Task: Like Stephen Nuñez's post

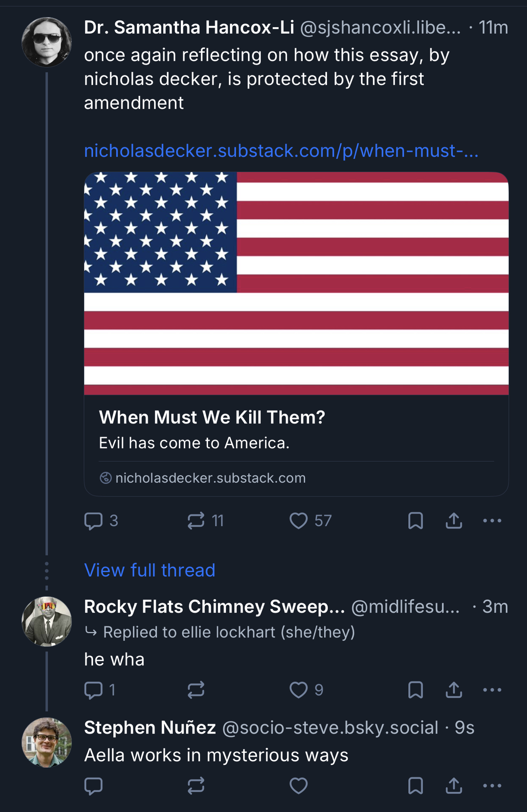Action: pos(299,786)
